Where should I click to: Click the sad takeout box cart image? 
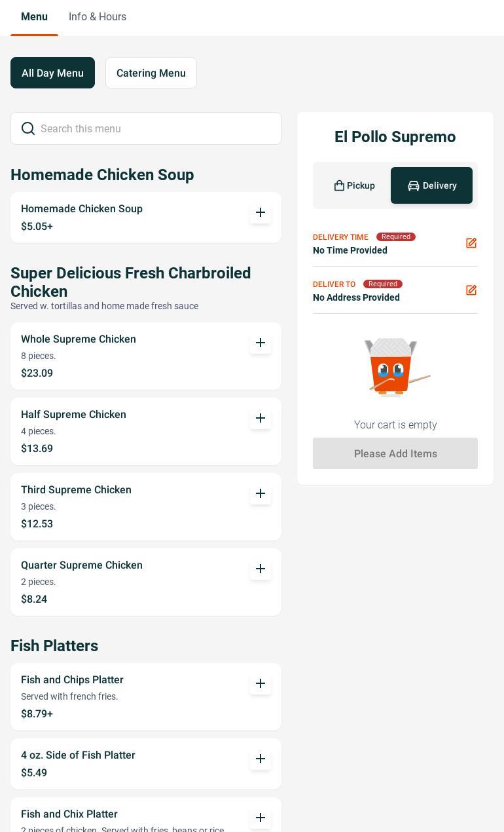coord(396,367)
